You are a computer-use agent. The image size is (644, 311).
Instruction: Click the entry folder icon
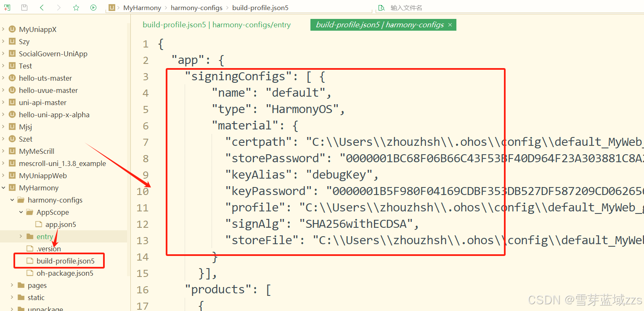pos(29,237)
